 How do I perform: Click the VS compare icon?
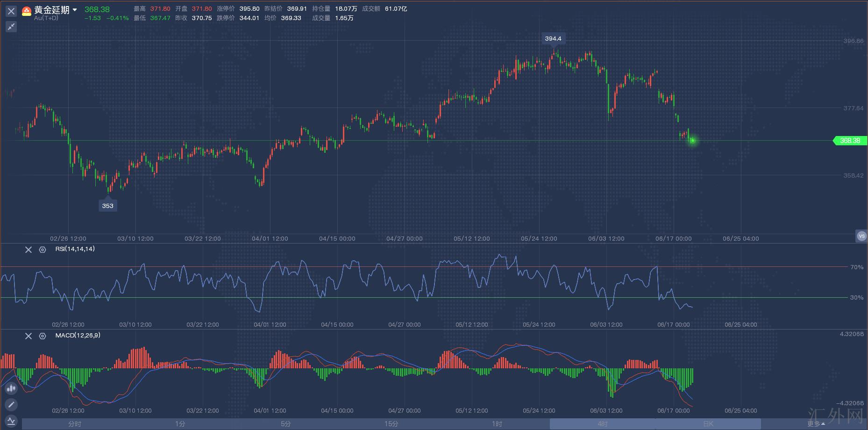point(861,236)
